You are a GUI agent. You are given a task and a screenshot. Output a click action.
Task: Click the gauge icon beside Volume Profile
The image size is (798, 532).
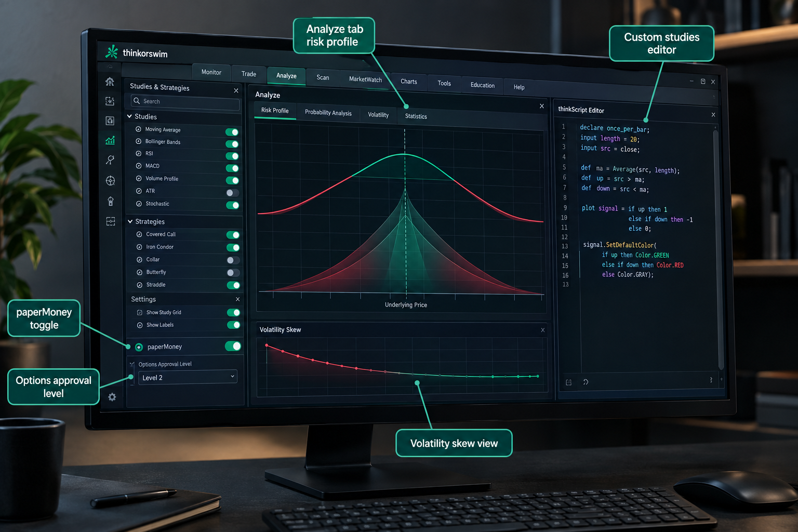[139, 178]
